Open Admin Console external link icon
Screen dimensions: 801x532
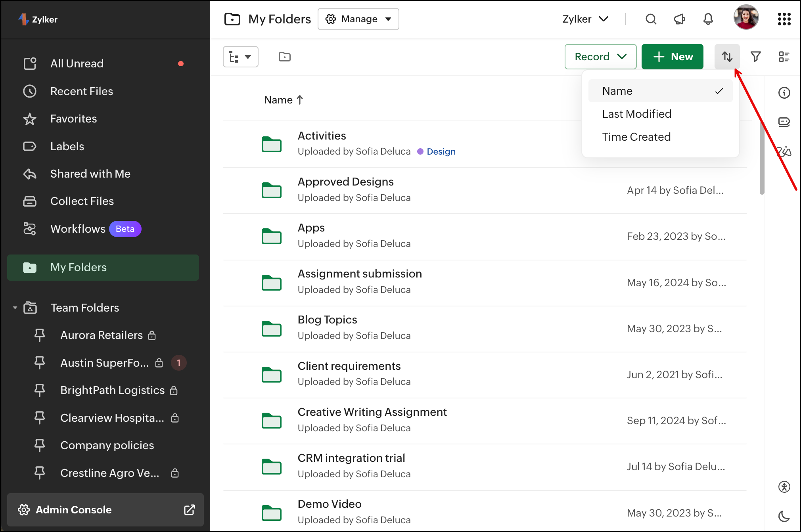[x=190, y=510]
